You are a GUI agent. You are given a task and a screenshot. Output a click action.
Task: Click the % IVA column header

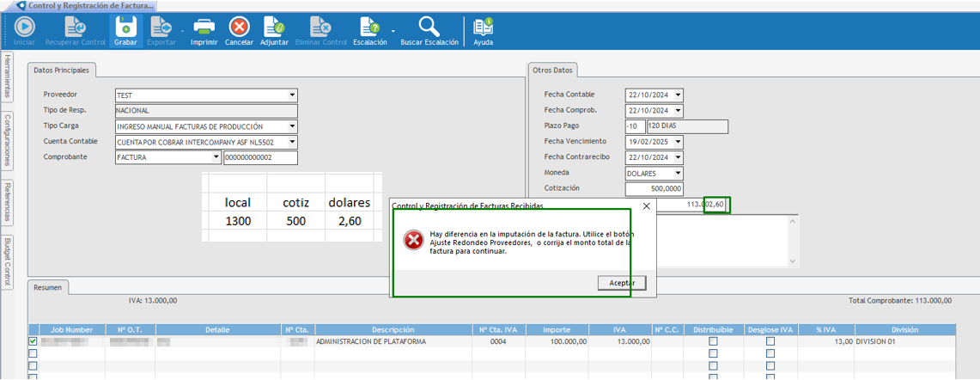(827, 329)
